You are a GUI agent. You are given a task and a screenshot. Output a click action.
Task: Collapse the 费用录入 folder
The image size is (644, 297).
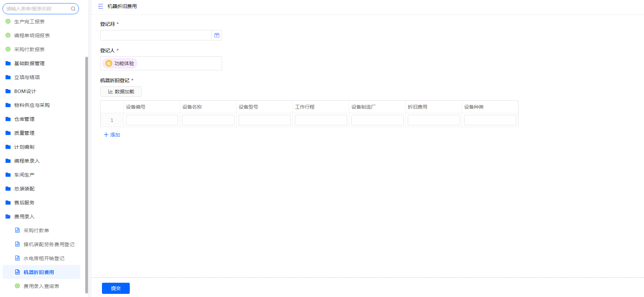tap(24, 217)
